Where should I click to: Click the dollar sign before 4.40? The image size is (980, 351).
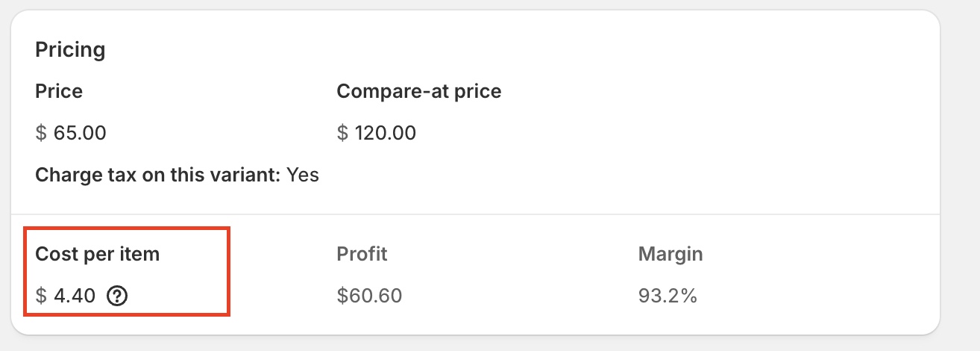point(41,296)
